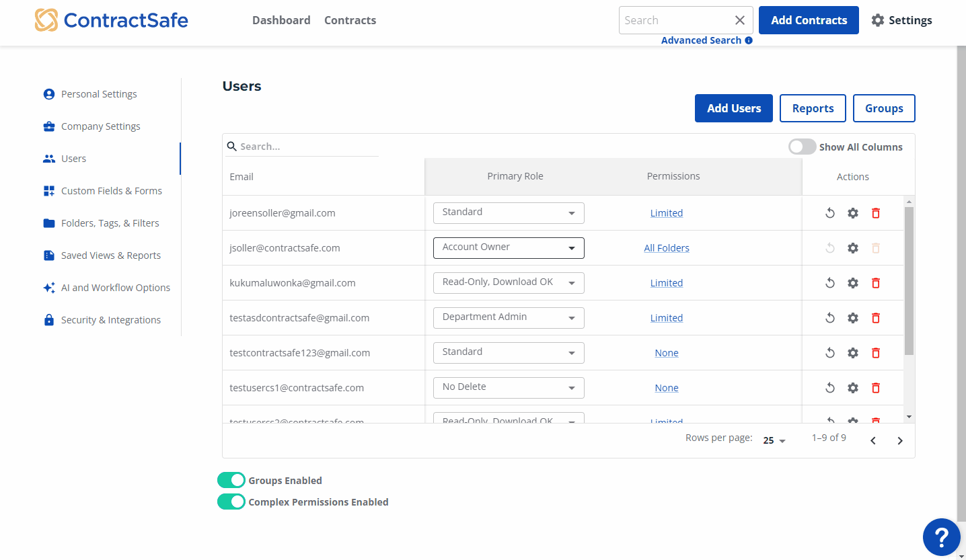Click the reset icon for kukumaluwonka@gmail.com
This screenshot has height=560, width=966.
pos(830,283)
